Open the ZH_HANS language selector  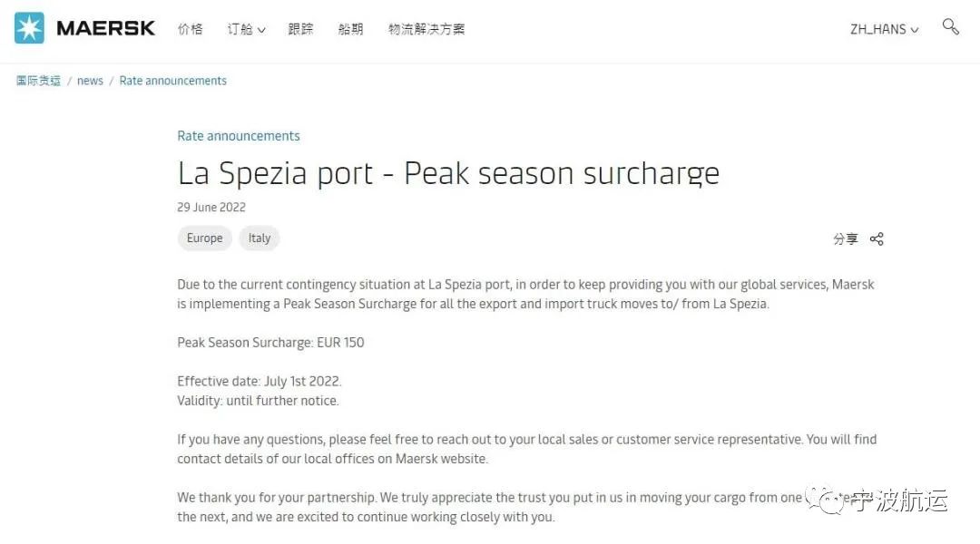pos(884,29)
